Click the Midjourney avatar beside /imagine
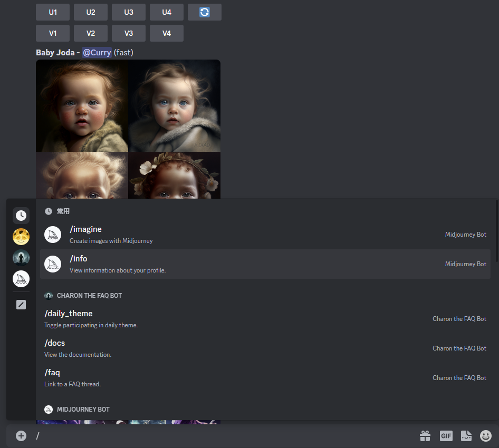Viewport: 499px width, 448px height. coord(53,235)
